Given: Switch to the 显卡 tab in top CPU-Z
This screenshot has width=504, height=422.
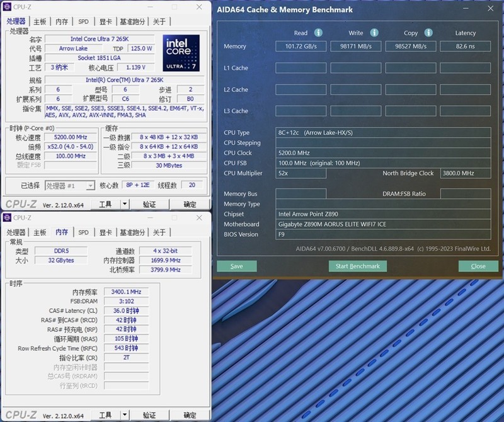Looking at the screenshot, I should coord(106,21).
